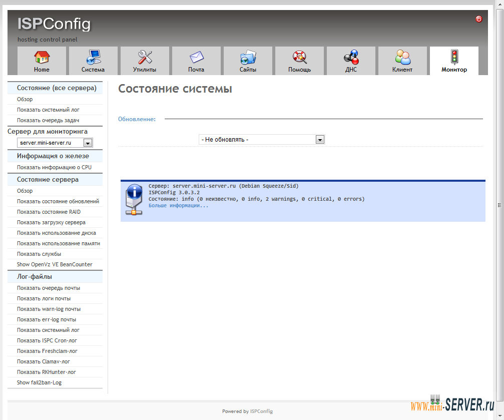The image size is (504, 420).
Task: Expand the Не обновлять refresh dropdown
Action: 262,139
